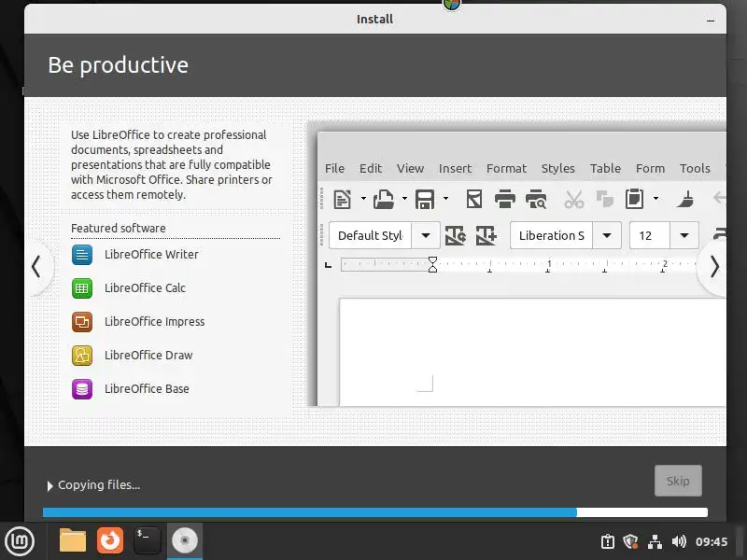The image size is (747, 560).
Task: Click the notification tray icon next to the shield
Action: click(x=608, y=542)
